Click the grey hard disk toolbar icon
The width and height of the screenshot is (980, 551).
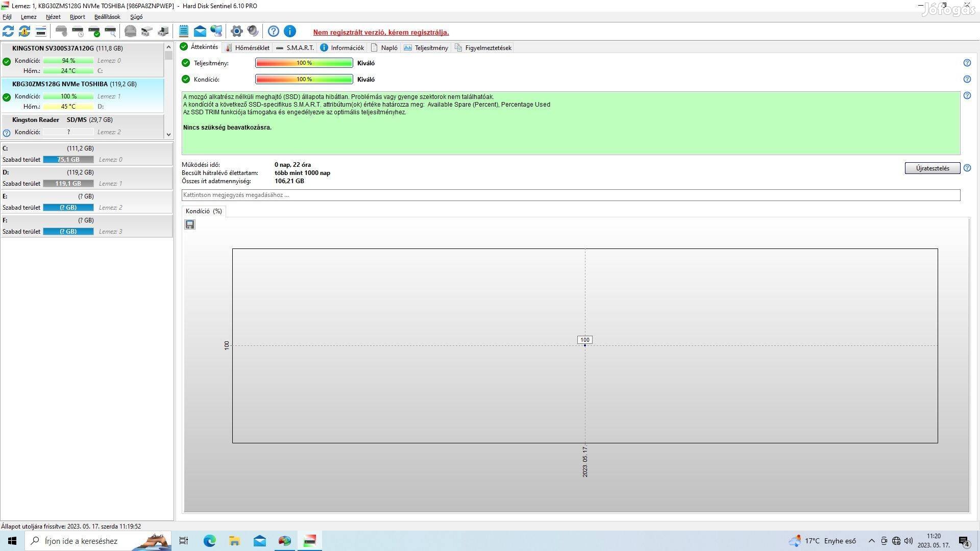[x=61, y=31]
